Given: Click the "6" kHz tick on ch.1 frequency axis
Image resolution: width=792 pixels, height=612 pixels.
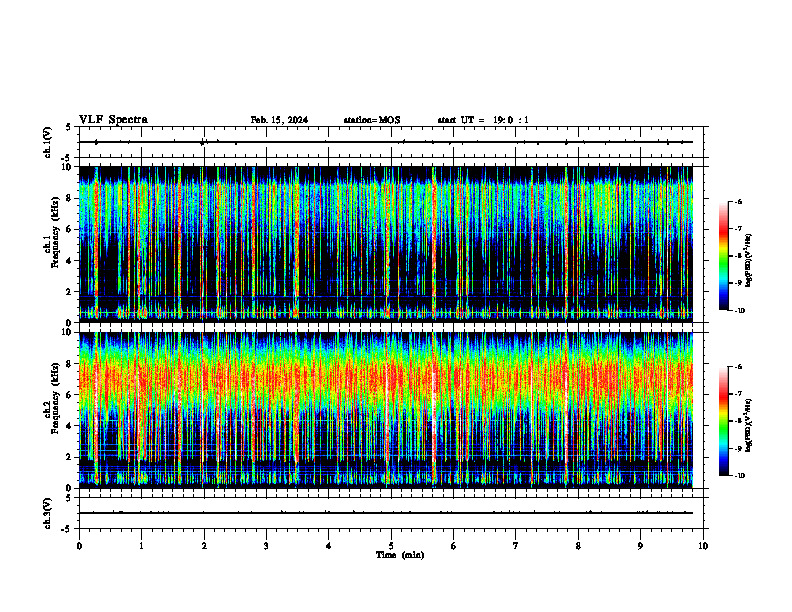Looking at the screenshot, I should point(70,229).
